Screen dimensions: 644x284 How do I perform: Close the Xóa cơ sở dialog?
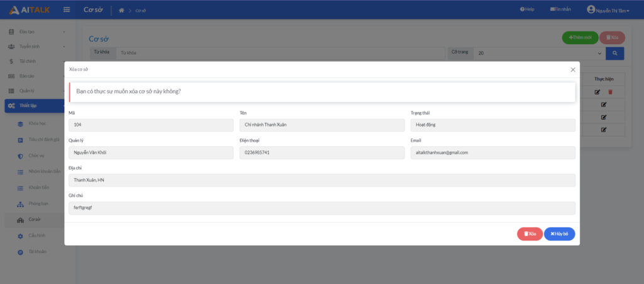(572, 70)
